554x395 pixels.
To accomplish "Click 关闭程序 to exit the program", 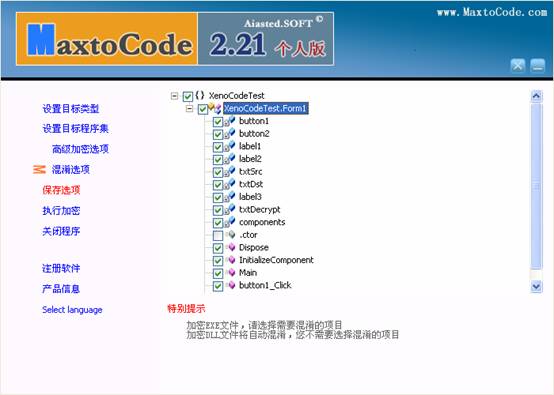I will [x=61, y=231].
